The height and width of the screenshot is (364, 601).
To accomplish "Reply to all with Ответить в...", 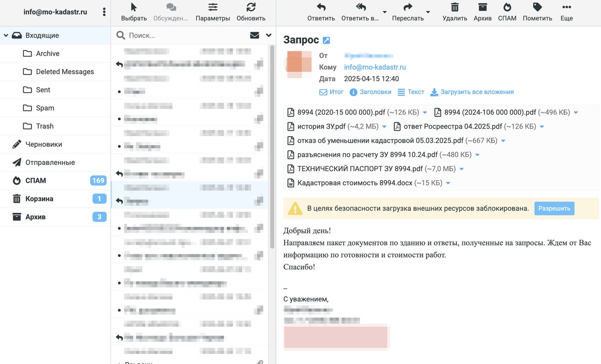I will tap(360, 13).
